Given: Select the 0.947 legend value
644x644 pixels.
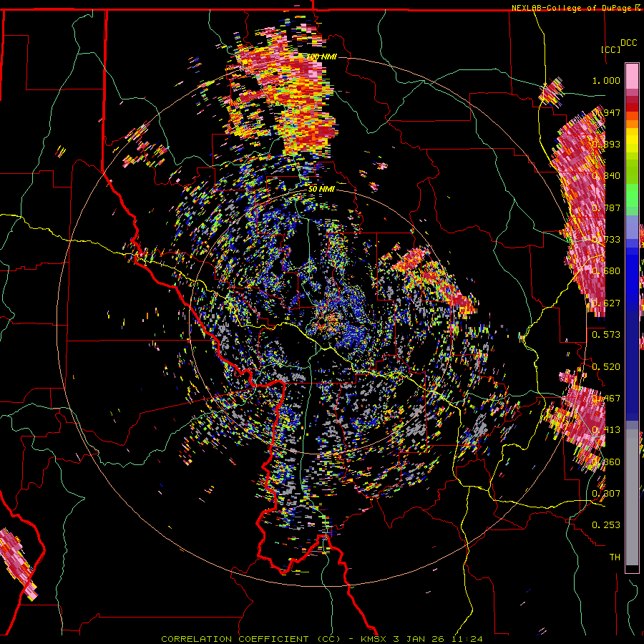Looking at the screenshot, I should coord(606,112).
